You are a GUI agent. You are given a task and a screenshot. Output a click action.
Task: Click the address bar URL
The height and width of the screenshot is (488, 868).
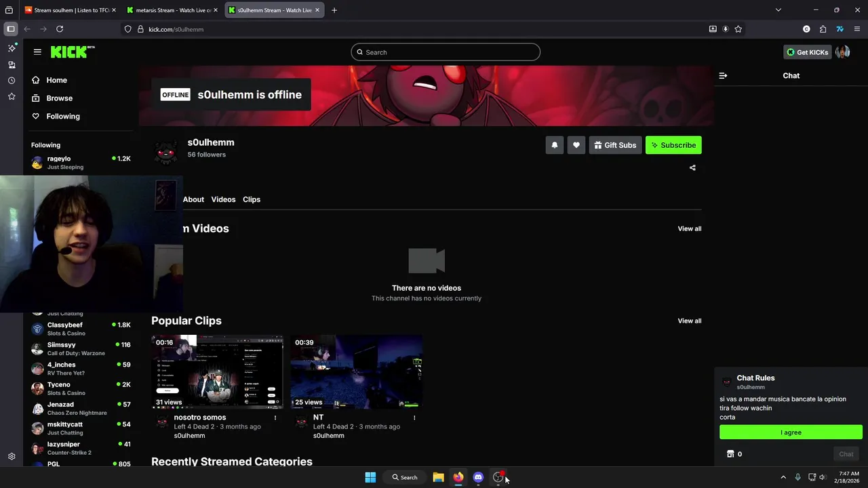coord(176,29)
